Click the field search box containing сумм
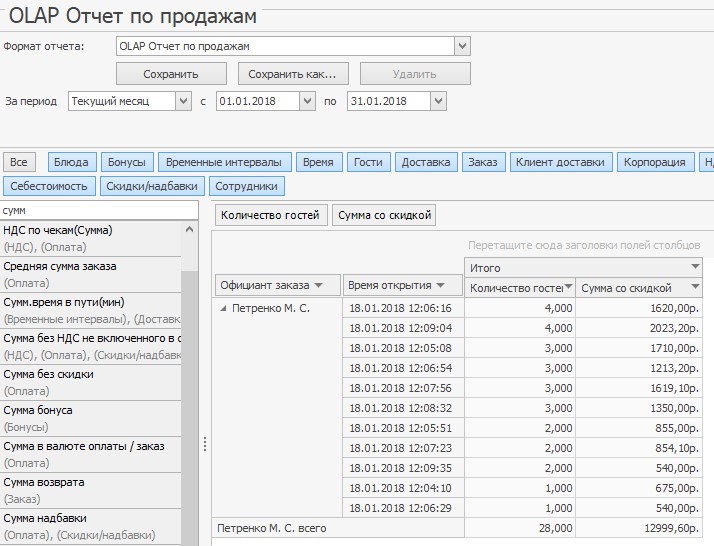714x546 pixels. pyautogui.click(x=98, y=211)
